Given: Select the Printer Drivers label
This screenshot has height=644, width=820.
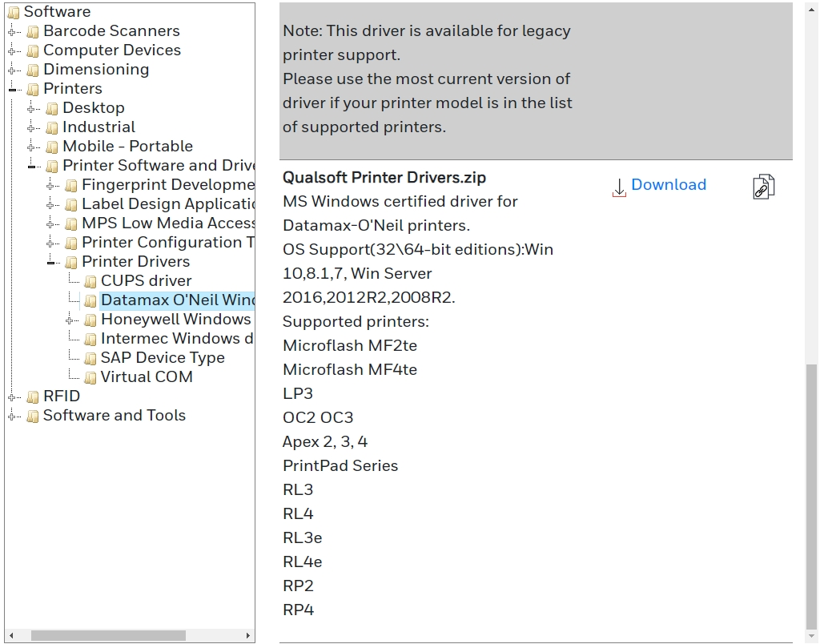Looking at the screenshot, I should click(136, 262).
